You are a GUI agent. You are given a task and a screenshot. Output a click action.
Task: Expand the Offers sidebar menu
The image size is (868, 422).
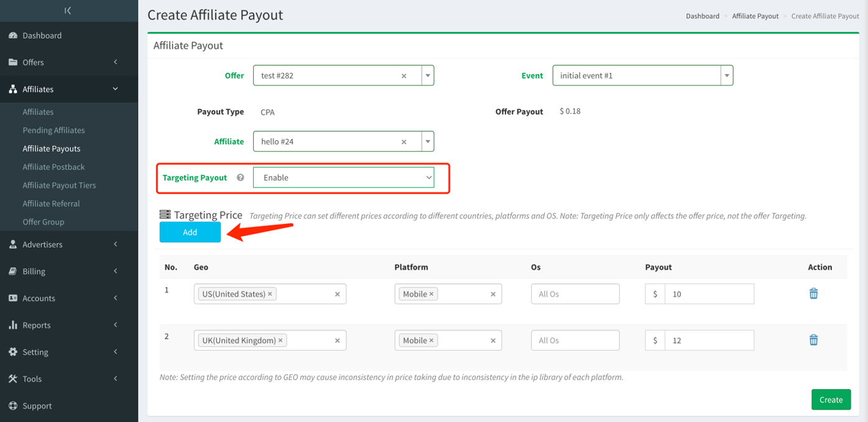[x=116, y=62]
